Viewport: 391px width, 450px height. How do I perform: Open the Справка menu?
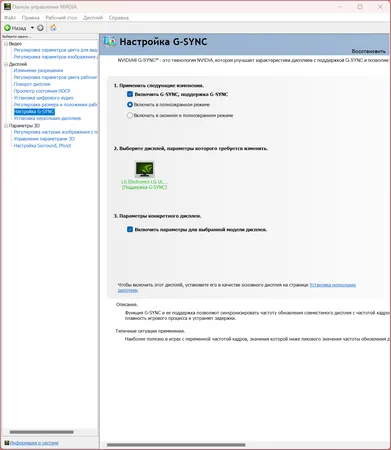(118, 18)
